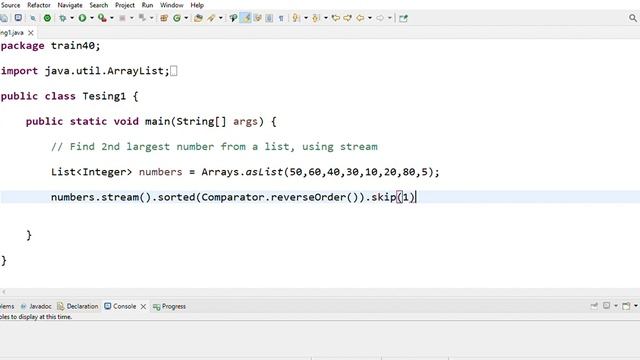The image size is (640, 360).
Task: Click the green Run button icon
Action: (x=82, y=18)
